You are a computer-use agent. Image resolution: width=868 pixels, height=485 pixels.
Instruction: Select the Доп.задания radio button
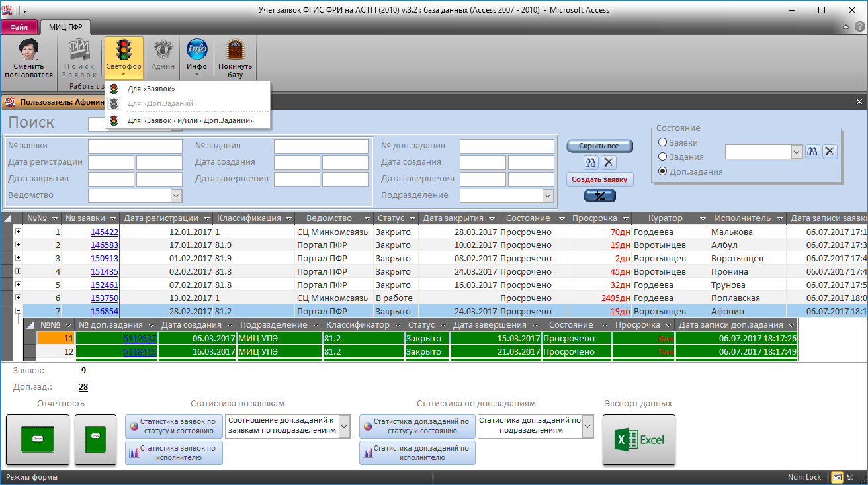[662, 171]
